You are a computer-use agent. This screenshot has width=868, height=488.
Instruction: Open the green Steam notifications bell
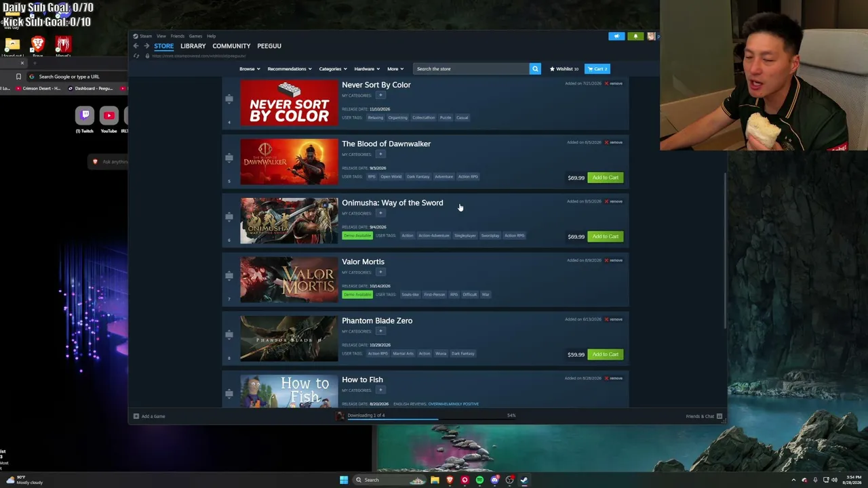[635, 36]
